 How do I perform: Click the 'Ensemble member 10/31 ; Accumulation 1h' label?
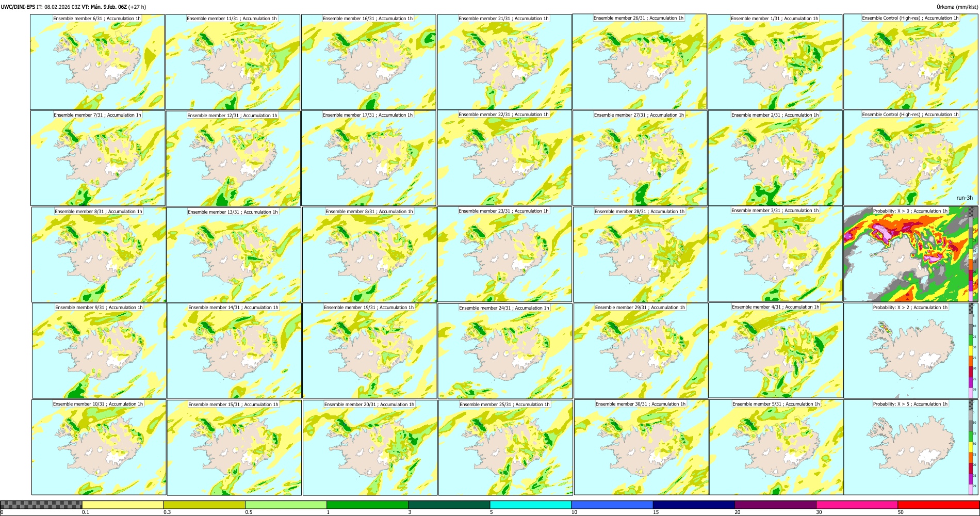(x=98, y=404)
